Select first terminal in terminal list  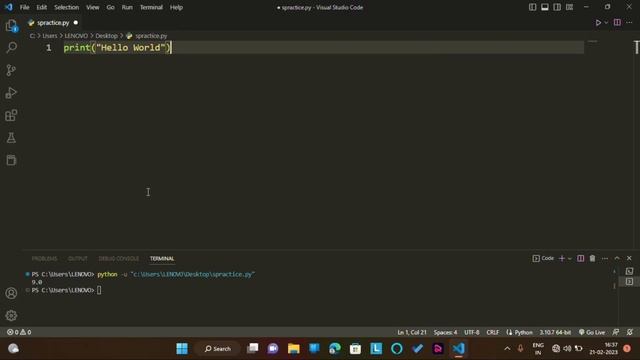629,271
